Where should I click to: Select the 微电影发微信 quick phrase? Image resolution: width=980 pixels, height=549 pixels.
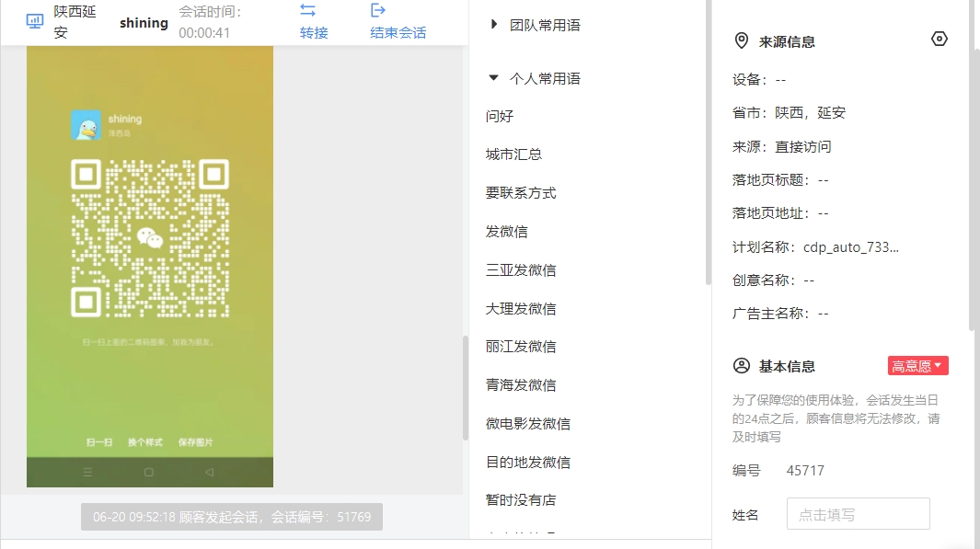pyautogui.click(x=528, y=424)
